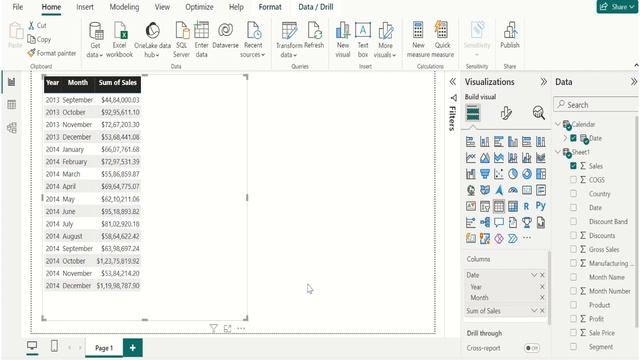Click the Publish icon

click(x=510, y=36)
